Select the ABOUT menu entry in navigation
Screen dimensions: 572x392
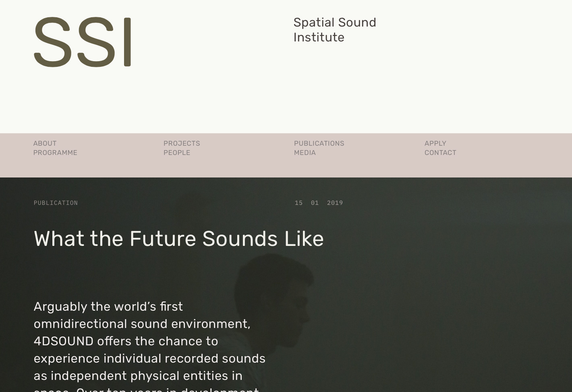[45, 143]
